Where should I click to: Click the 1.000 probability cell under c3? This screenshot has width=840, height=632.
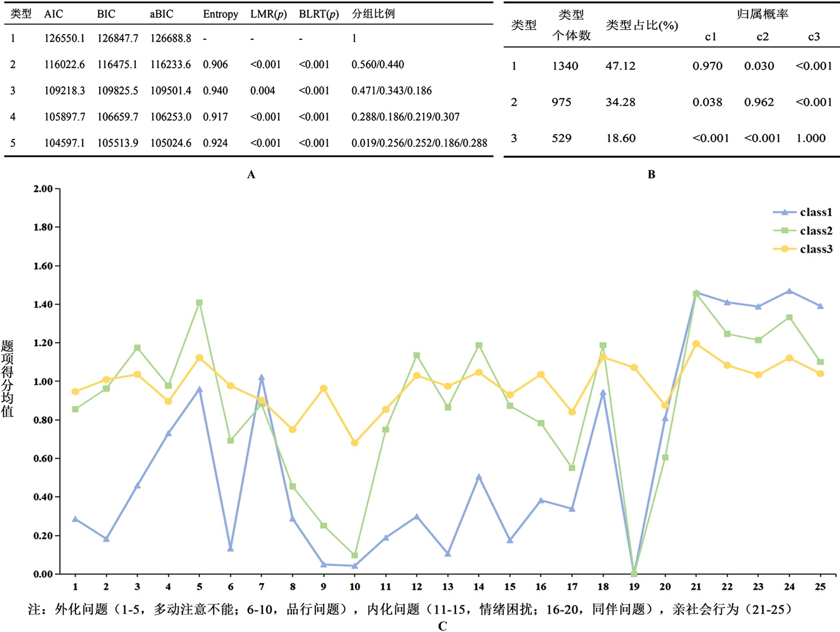[811, 138]
